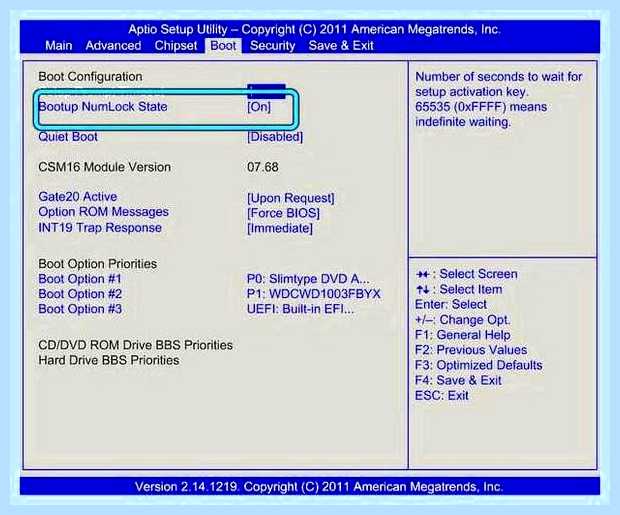The height and width of the screenshot is (515, 620).
Task: Click the Select Item arrows hint
Action: (x=459, y=290)
